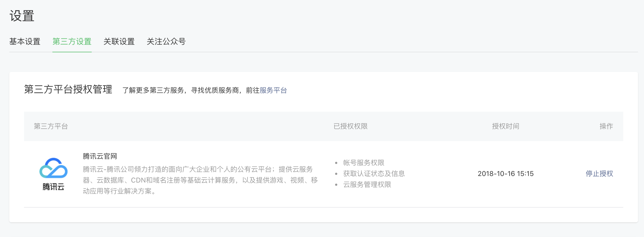Open the 服务平台 link
This screenshot has height=237, width=644.
point(273,90)
